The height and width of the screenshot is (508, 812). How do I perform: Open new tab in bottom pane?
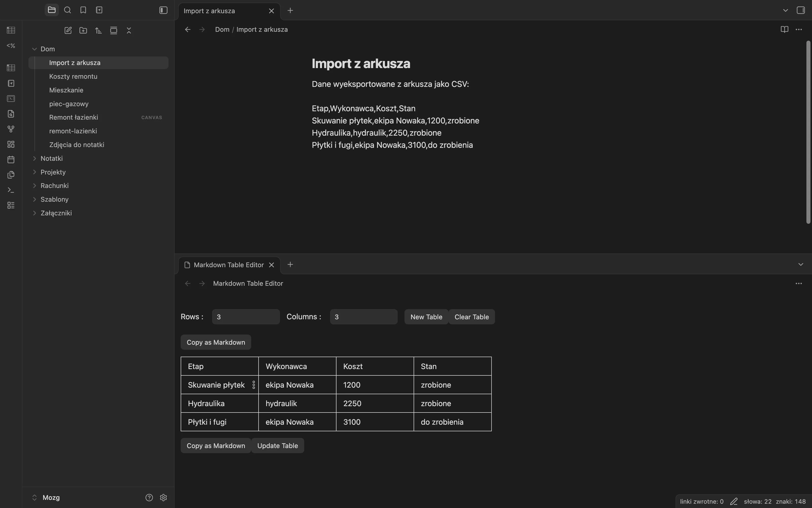click(290, 265)
